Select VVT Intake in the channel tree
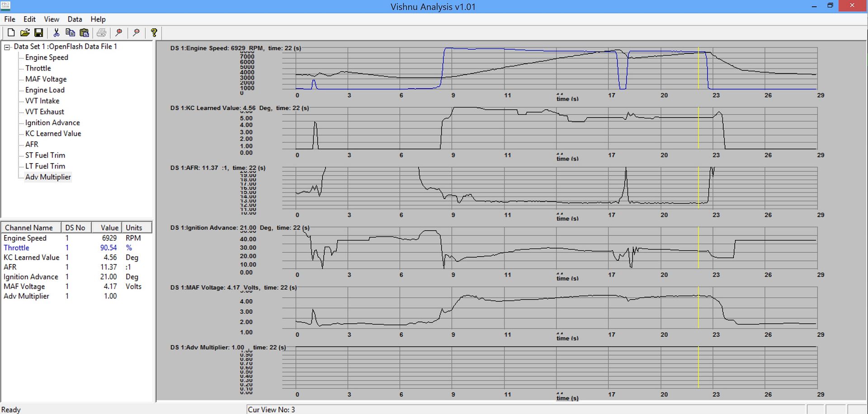The image size is (868, 414). click(42, 101)
